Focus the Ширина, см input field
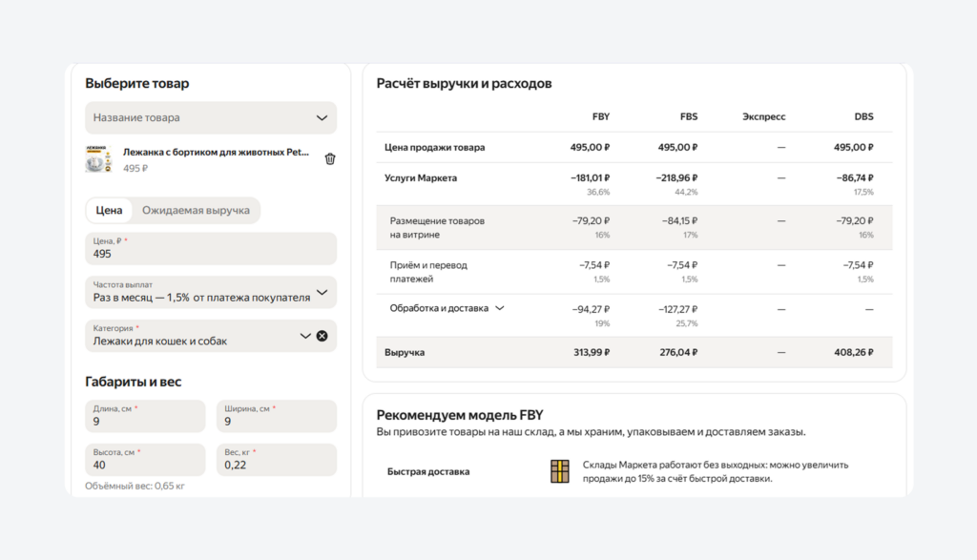The height and width of the screenshot is (560, 977). [277, 416]
